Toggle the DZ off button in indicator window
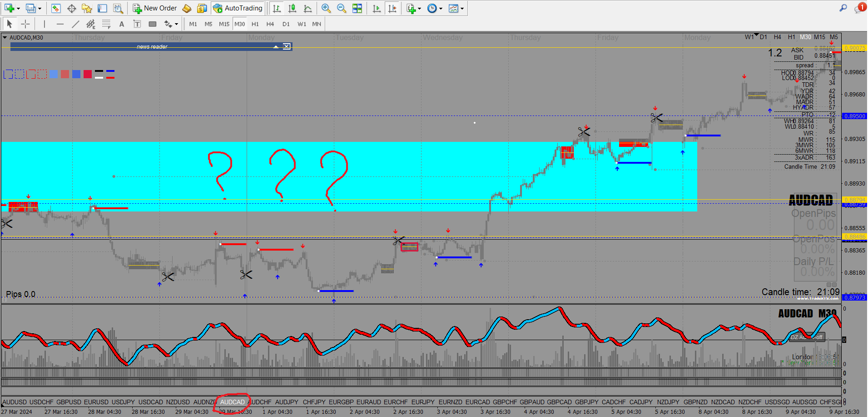This screenshot has width=868, height=417. coord(806,337)
